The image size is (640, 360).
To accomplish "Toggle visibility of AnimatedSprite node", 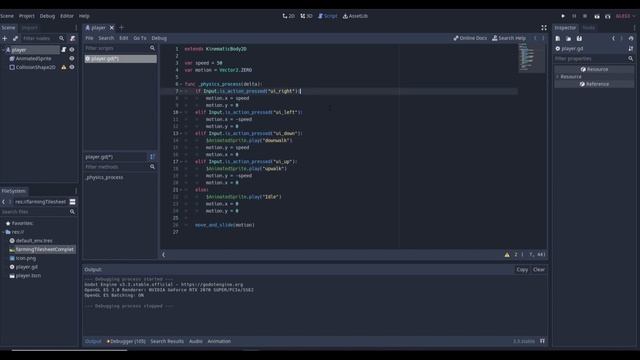I will [72, 59].
